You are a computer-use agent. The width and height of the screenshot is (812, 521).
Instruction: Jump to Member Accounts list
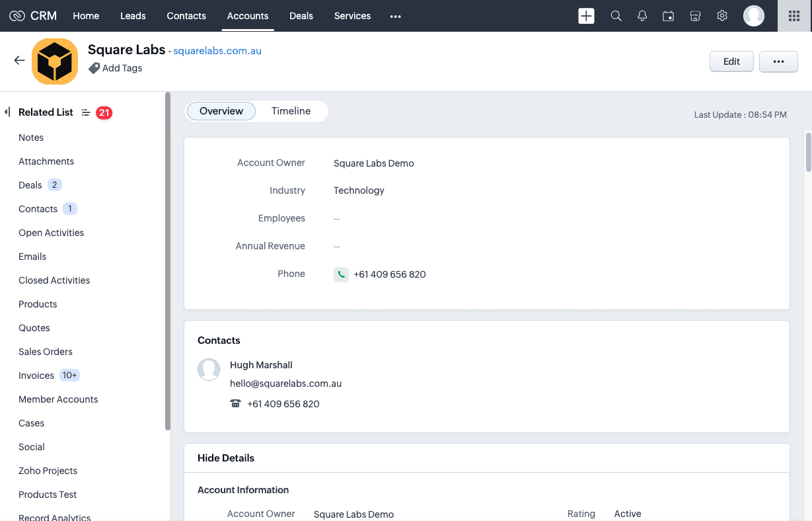coord(58,399)
